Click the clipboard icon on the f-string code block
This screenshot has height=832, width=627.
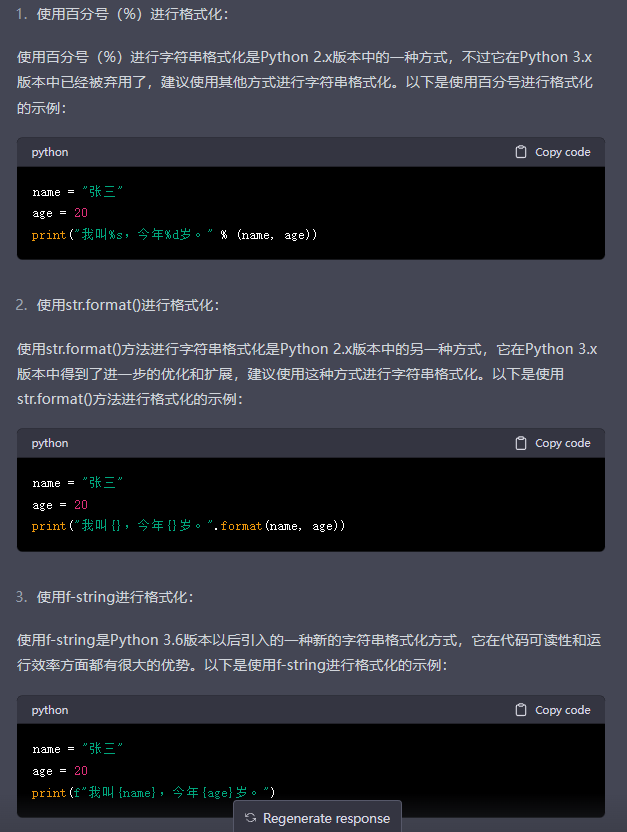click(521, 709)
